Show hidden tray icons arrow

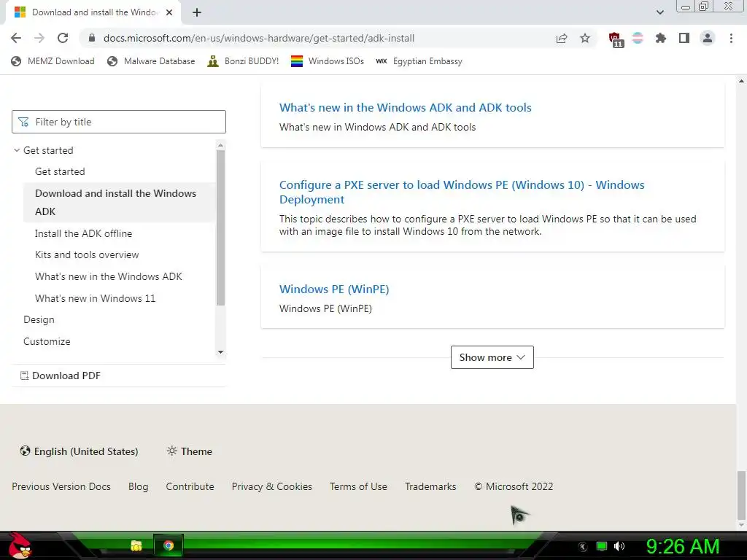pyautogui.click(x=583, y=547)
